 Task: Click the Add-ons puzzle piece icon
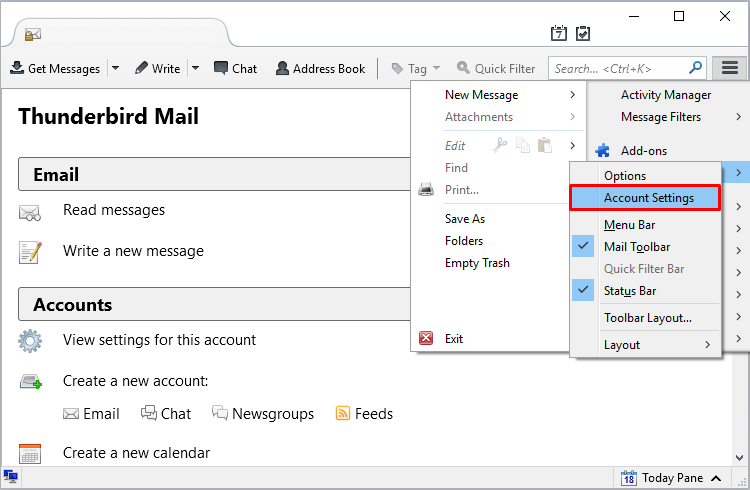[x=603, y=151]
